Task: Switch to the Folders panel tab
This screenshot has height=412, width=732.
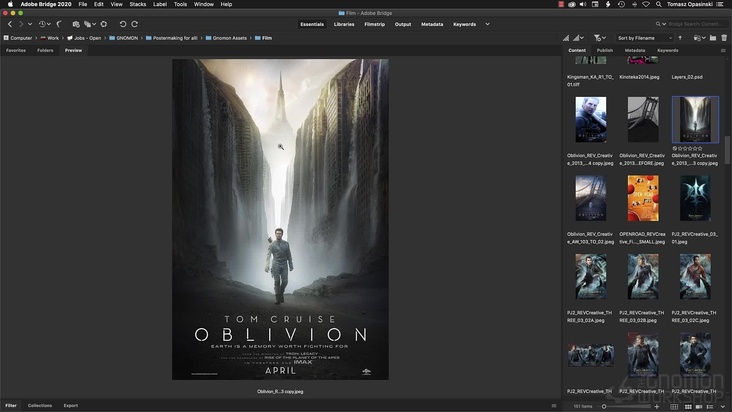Action: click(x=45, y=50)
